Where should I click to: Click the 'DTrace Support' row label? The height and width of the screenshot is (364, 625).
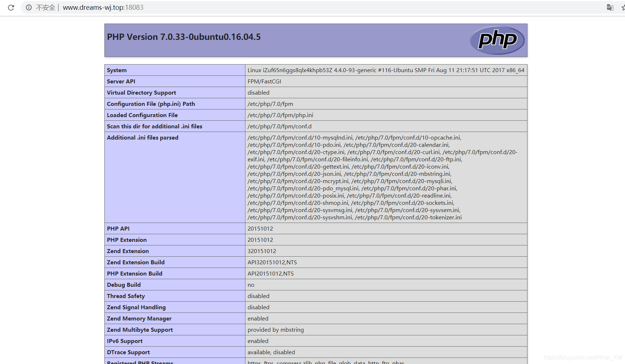[128, 352]
